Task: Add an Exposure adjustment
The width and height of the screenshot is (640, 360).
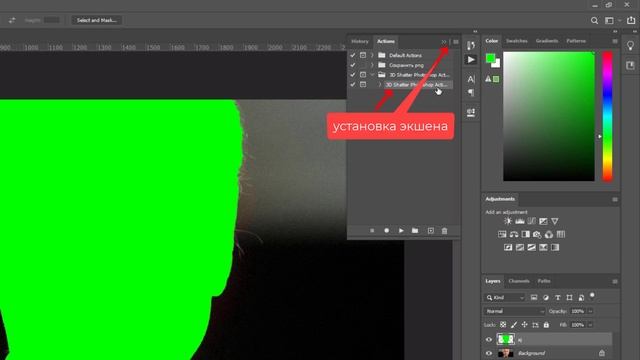Action: point(543,221)
